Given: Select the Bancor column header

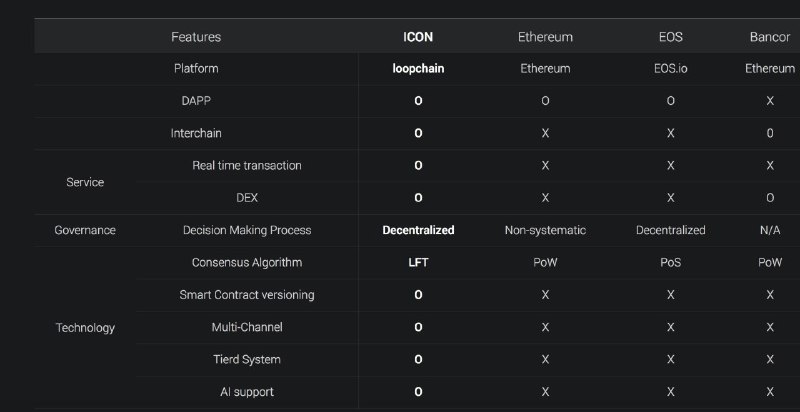Looking at the screenshot, I should tap(770, 37).
